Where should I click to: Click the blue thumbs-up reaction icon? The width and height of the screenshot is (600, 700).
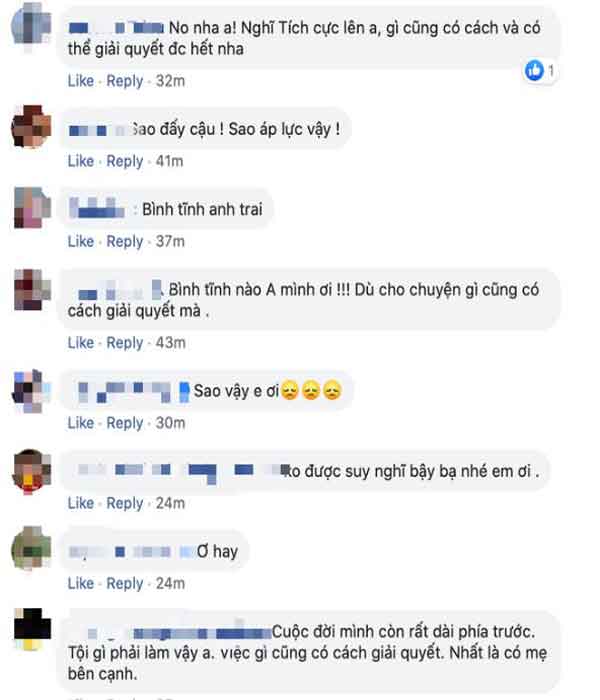coord(534,71)
